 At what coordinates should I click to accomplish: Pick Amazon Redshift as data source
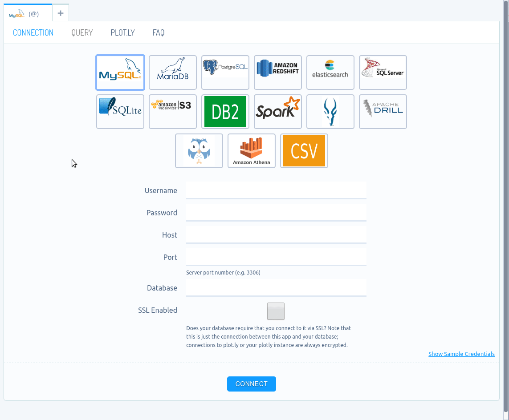[x=278, y=73]
